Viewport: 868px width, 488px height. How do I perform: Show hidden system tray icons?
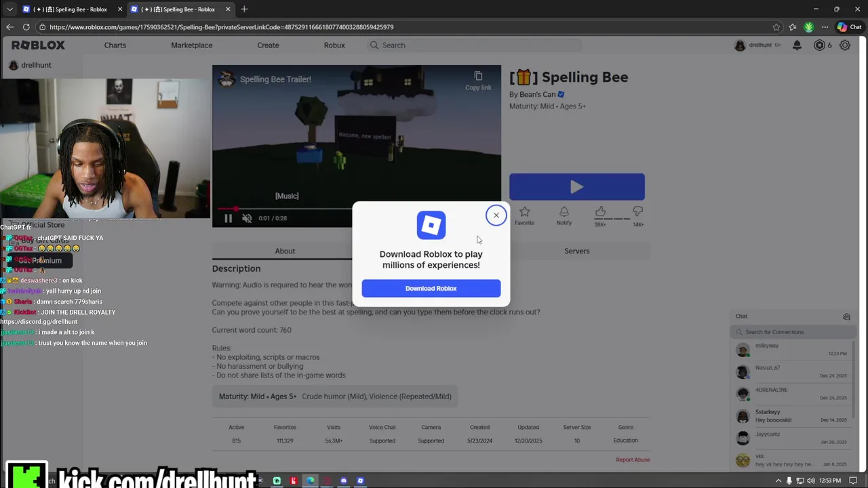click(778, 481)
